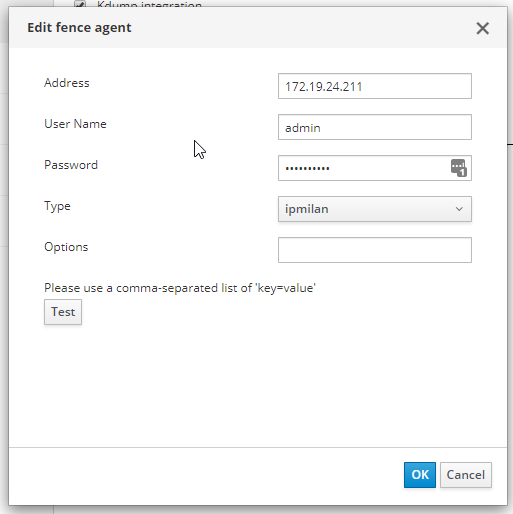Screen dimensions: 513x514
Task: Click the chevron arrow in Type combo box
Action: click(x=459, y=209)
